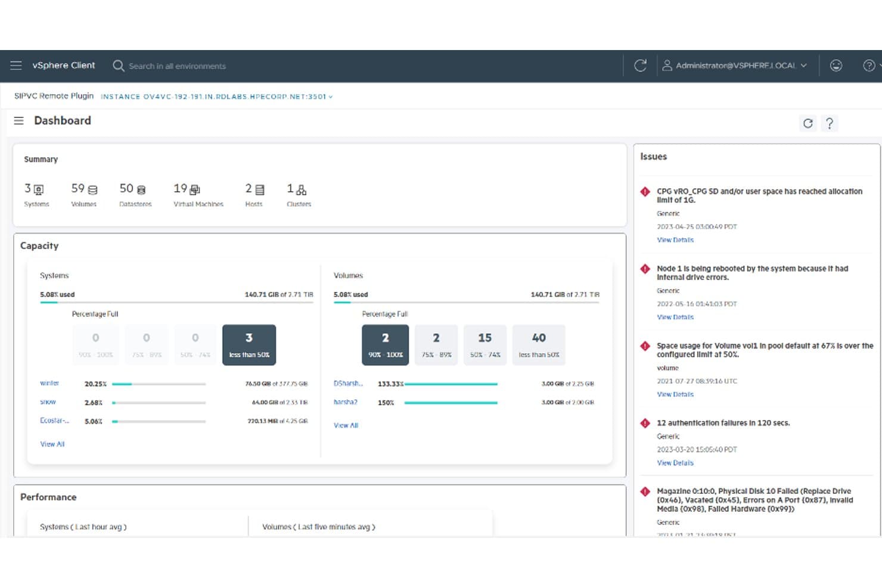Open the Dashboard help question mark
Image resolution: width=882 pixels, height=588 pixels.
pyautogui.click(x=829, y=123)
